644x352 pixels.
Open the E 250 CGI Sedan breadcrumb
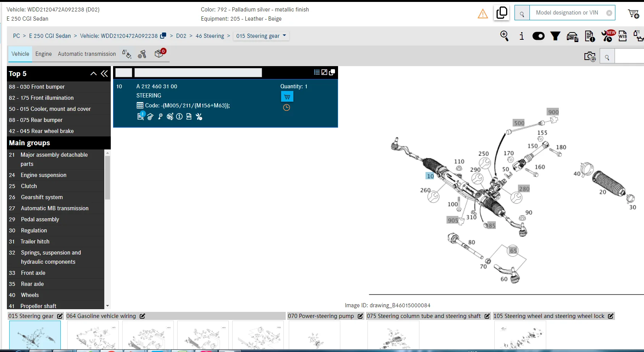[50, 36]
